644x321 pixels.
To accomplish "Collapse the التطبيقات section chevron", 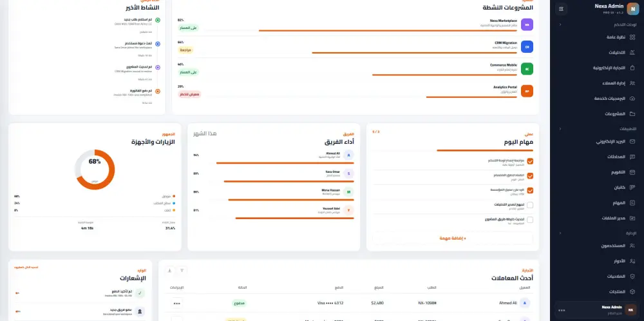I will [x=560, y=129].
